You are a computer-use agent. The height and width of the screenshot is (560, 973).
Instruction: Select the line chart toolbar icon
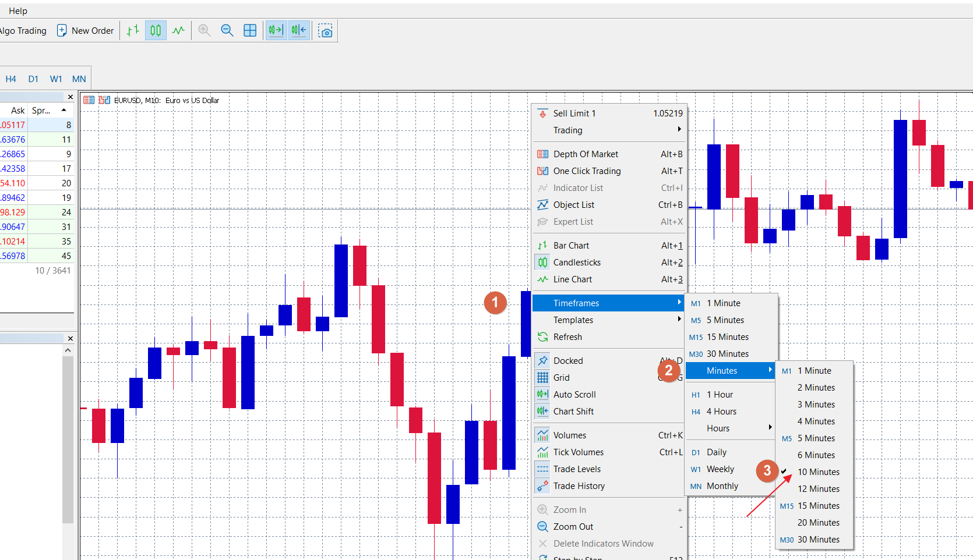[178, 31]
